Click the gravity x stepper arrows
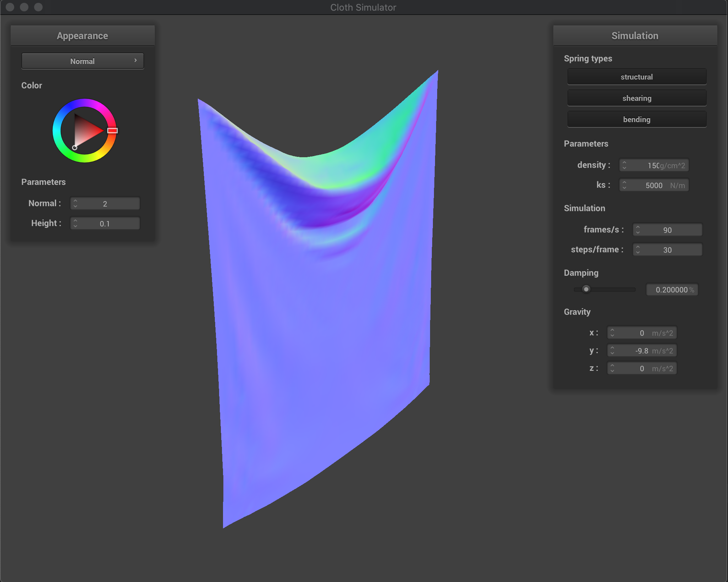The height and width of the screenshot is (582, 728). pyautogui.click(x=612, y=333)
